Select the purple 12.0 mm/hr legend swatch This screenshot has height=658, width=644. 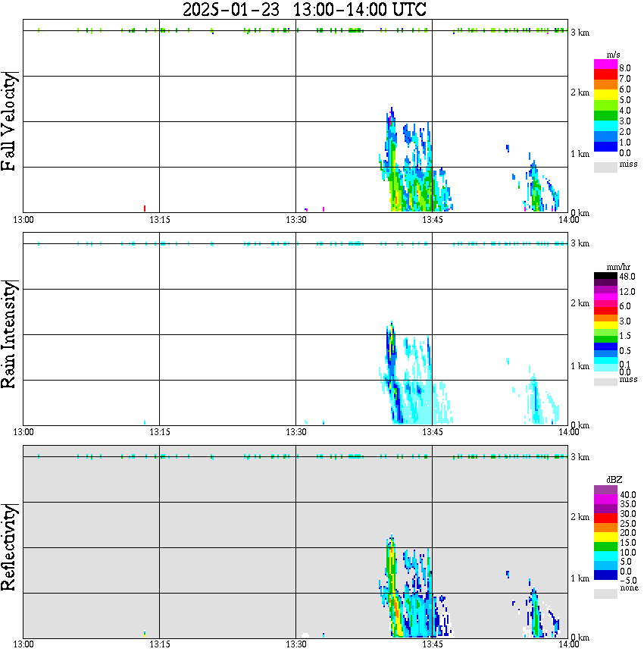pyautogui.click(x=605, y=290)
